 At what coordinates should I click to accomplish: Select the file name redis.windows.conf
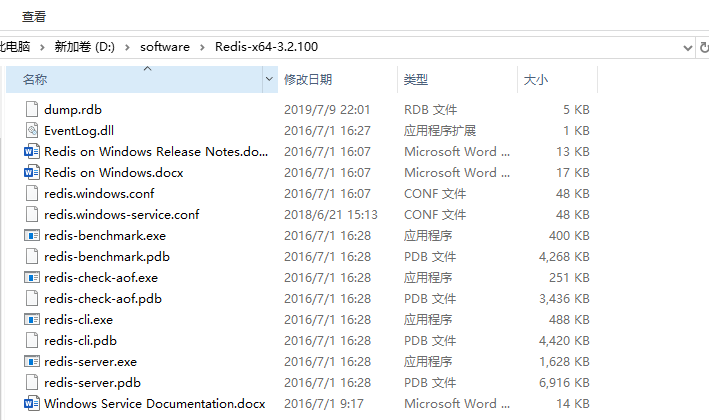pos(99,193)
